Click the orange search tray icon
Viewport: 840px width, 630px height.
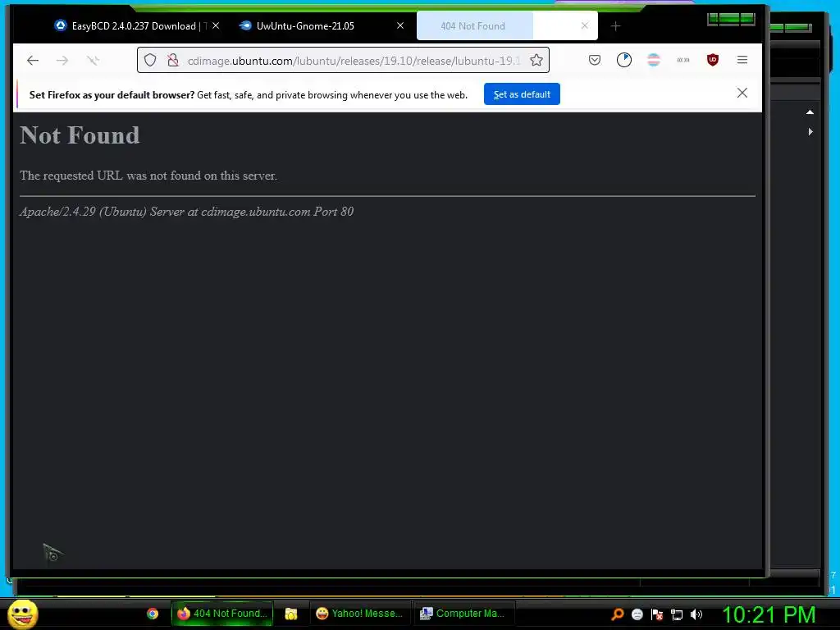(x=617, y=614)
